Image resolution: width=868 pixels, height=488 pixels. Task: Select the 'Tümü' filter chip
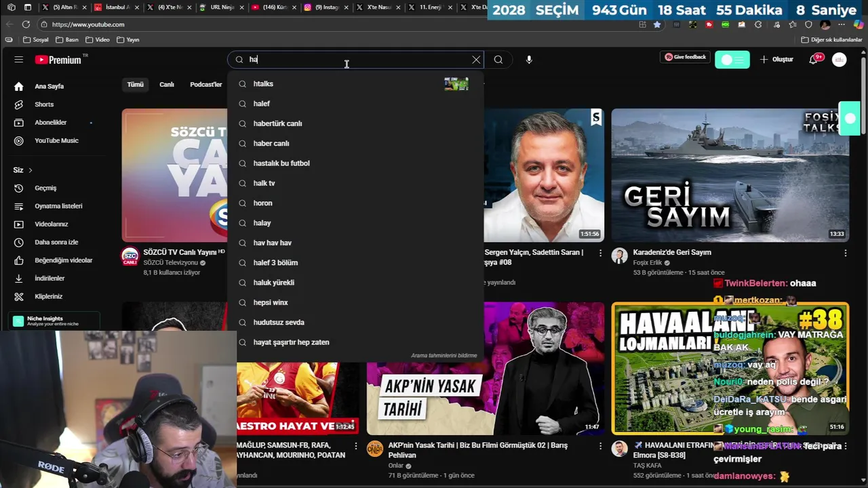pyautogui.click(x=136, y=85)
